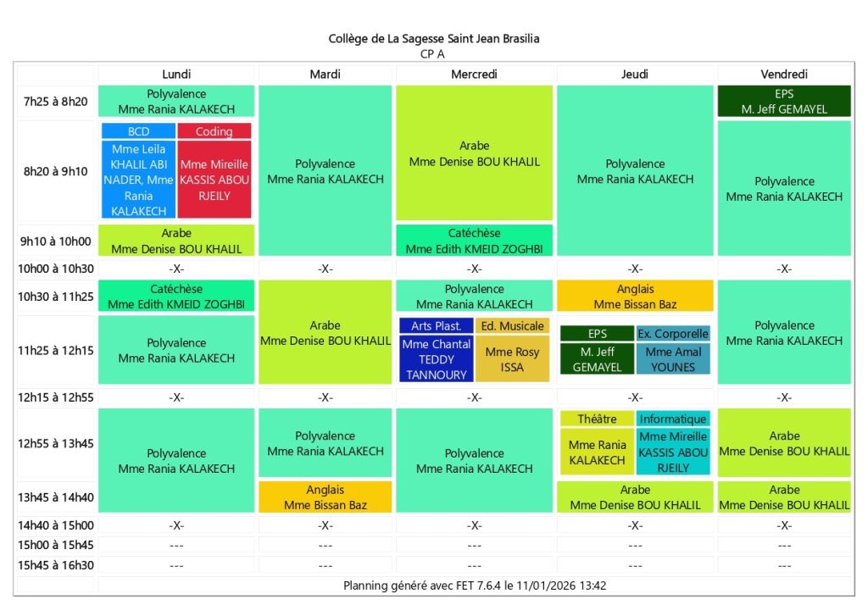Select Wednesday's Catéchèse lesson cell

pos(474,241)
